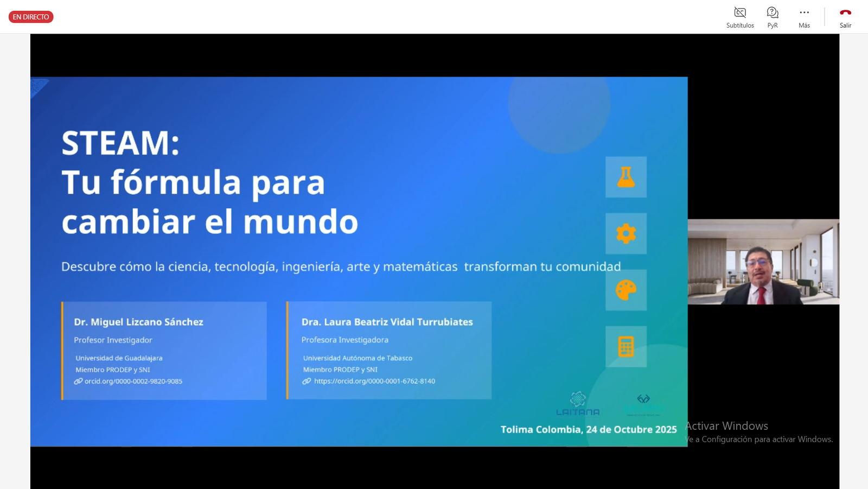Toggle the Subtítulos captions button

pyautogui.click(x=739, y=17)
